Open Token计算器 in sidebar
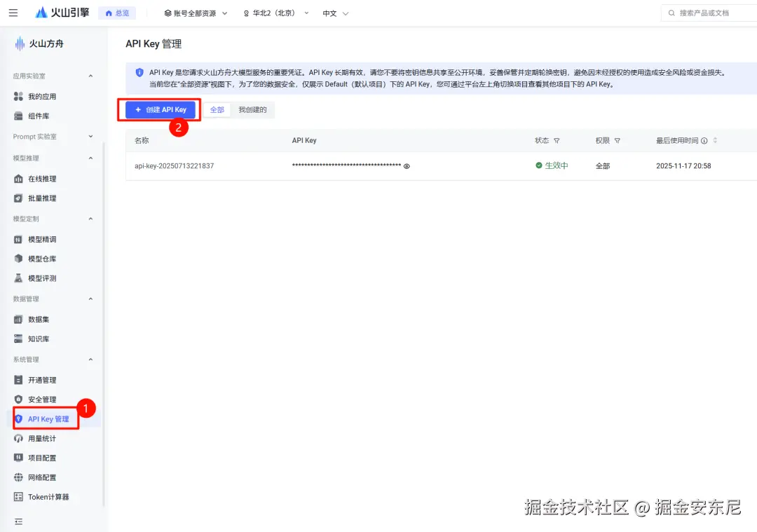The image size is (757, 532). pos(48,497)
